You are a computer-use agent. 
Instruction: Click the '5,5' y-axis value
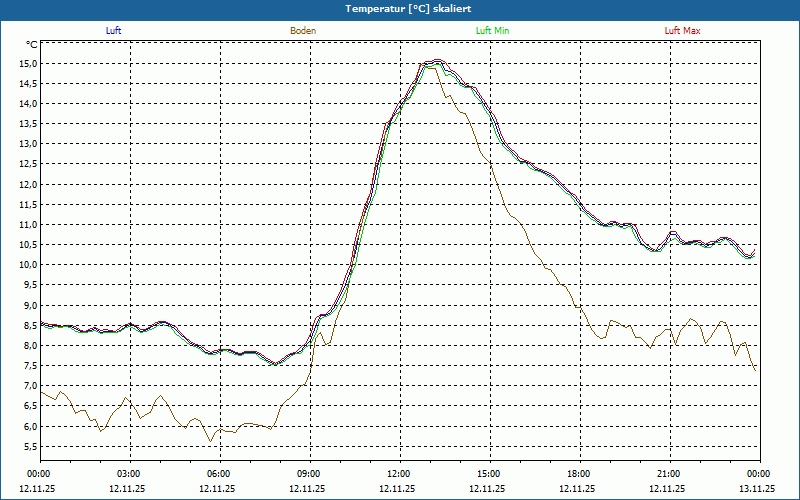31,447
